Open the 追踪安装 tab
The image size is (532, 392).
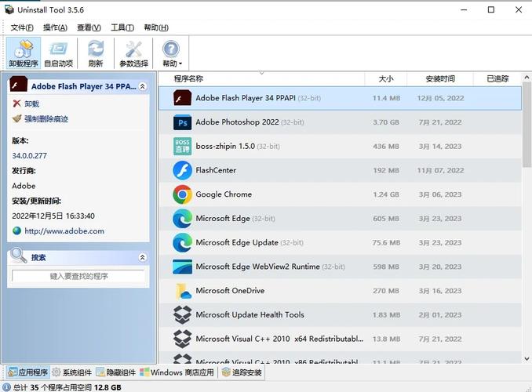pyautogui.click(x=242, y=372)
